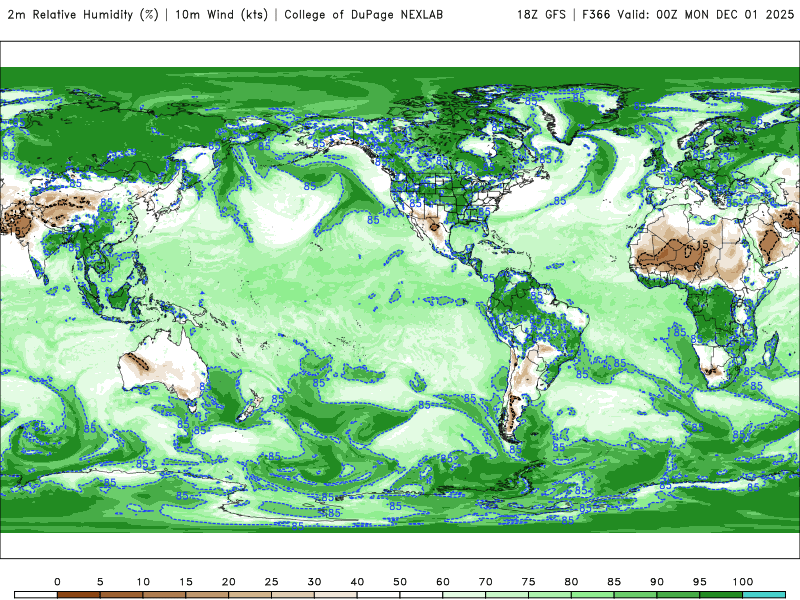Click the dark brown legend swatch between 0 and 5

click(79, 595)
